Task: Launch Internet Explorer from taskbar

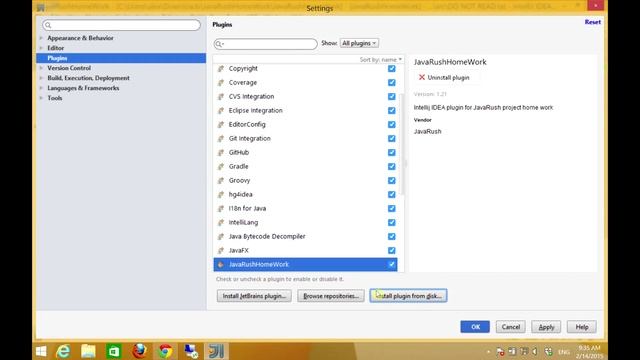Action: (63, 351)
